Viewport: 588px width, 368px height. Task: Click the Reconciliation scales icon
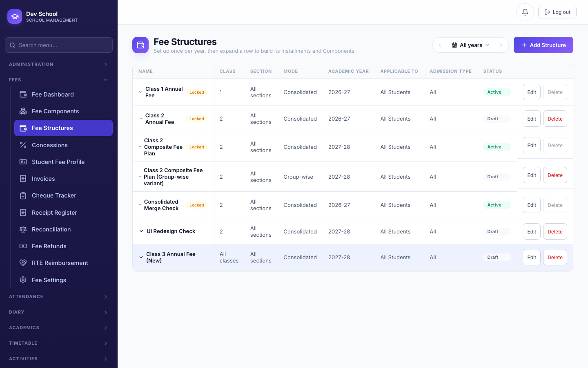pyautogui.click(x=23, y=229)
